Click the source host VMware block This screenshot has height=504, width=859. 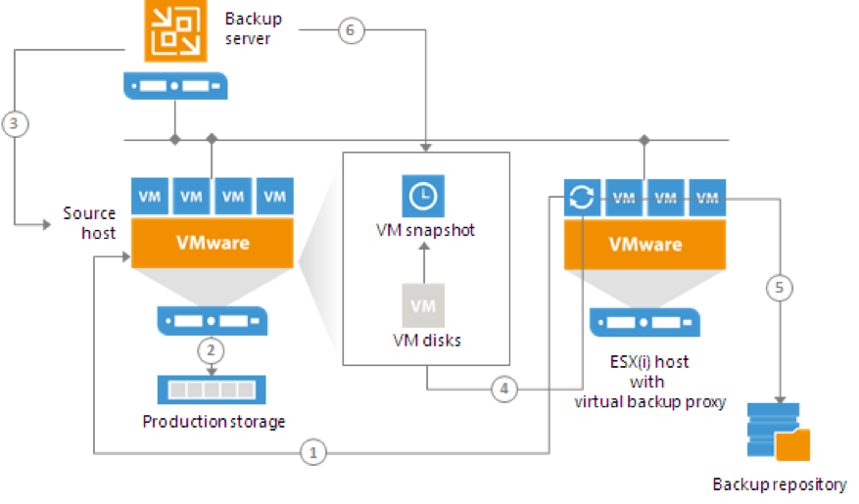pos(213,243)
